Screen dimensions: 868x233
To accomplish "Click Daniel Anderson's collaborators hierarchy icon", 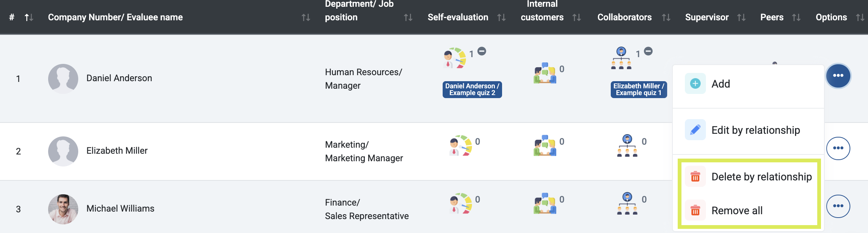I will pos(621,58).
